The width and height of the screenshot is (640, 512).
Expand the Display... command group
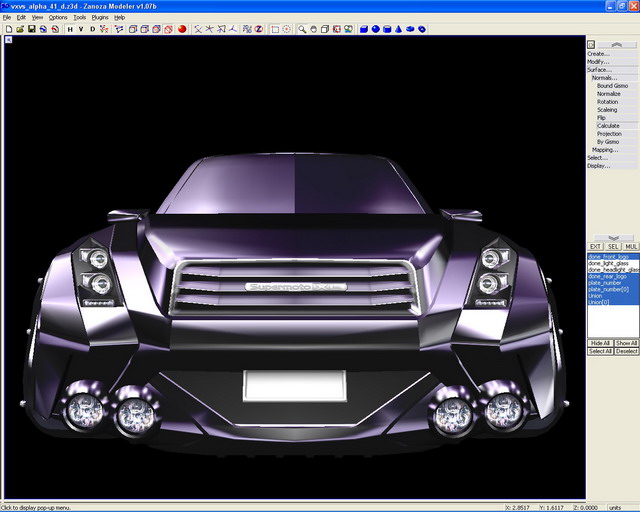(613, 166)
